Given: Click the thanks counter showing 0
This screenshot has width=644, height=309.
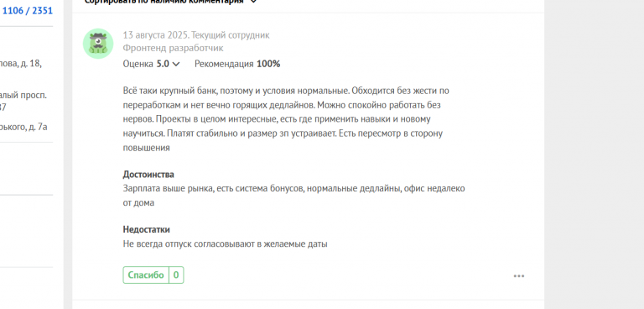Looking at the screenshot, I should point(176,275).
